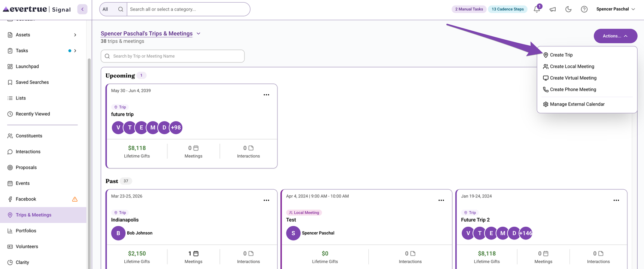Open the notifications bell icon
The width and height of the screenshot is (644, 269).
537,9
